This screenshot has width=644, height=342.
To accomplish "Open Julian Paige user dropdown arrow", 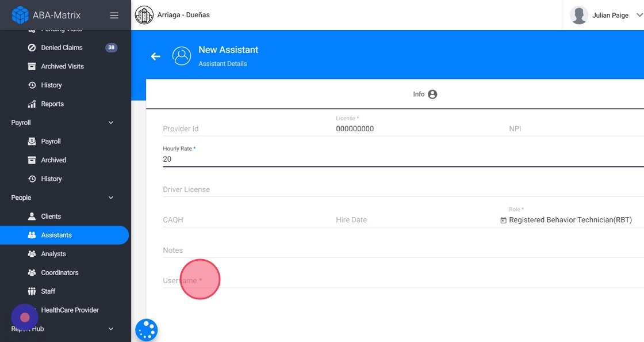I will tap(639, 16).
